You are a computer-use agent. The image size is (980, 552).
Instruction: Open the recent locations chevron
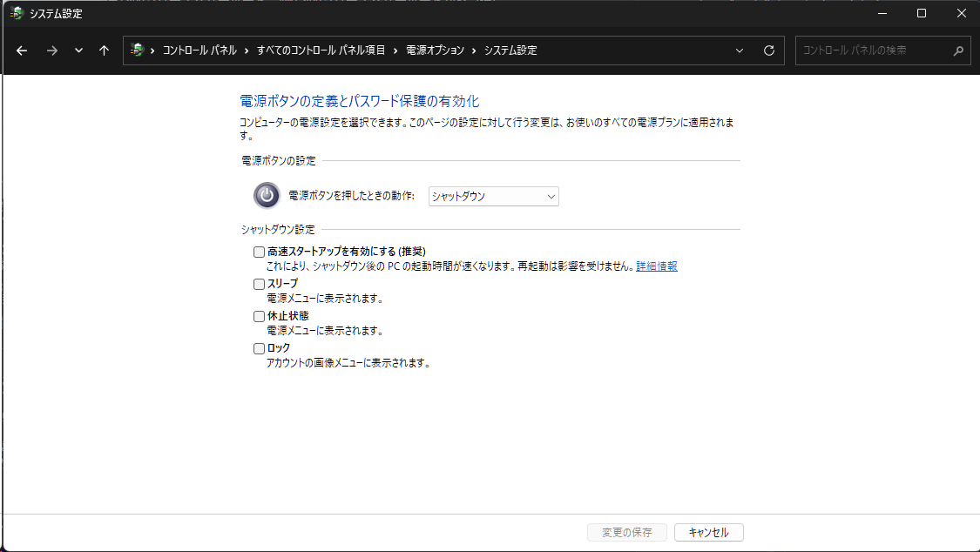click(78, 50)
